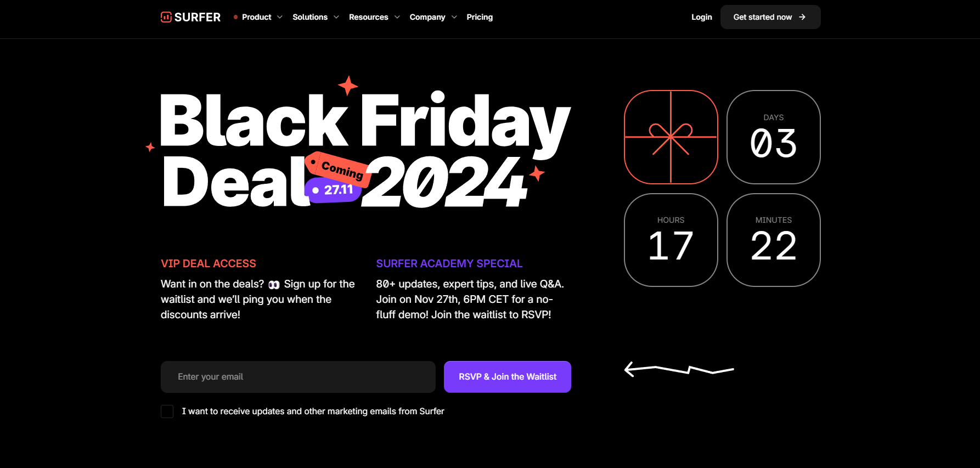This screenshot has height=468, width=980.
Task: Open the Login link
Action: 701,17
